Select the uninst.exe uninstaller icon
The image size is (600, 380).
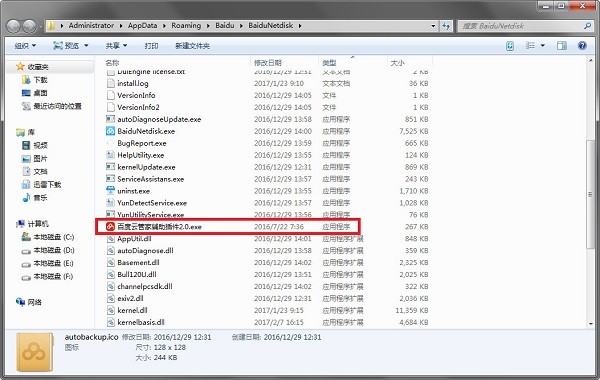pyautogui.click(x=110, y=191)
